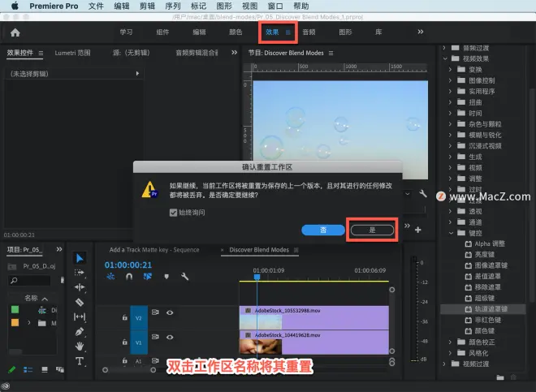536x392 pixels.
Task: Toggle V1 track targeting
Action: tap(139, 342)
